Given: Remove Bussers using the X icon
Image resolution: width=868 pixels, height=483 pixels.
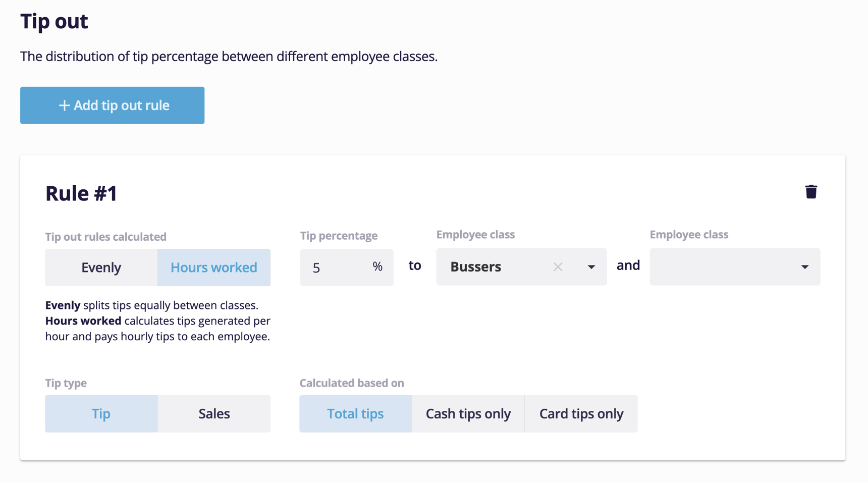Looking at the screenshot, I should click(x=558, y=267).
